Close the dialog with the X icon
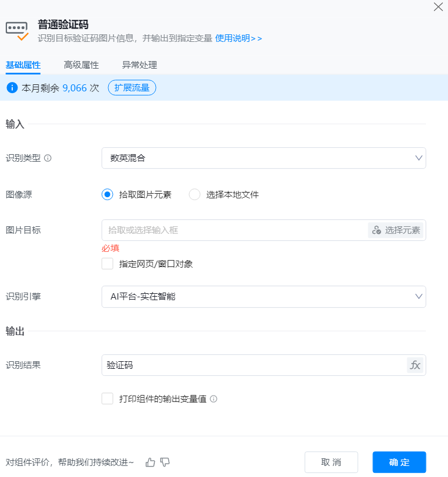This screenshot has width=448, height=477. pyautogui.click(x=438, y=8)
